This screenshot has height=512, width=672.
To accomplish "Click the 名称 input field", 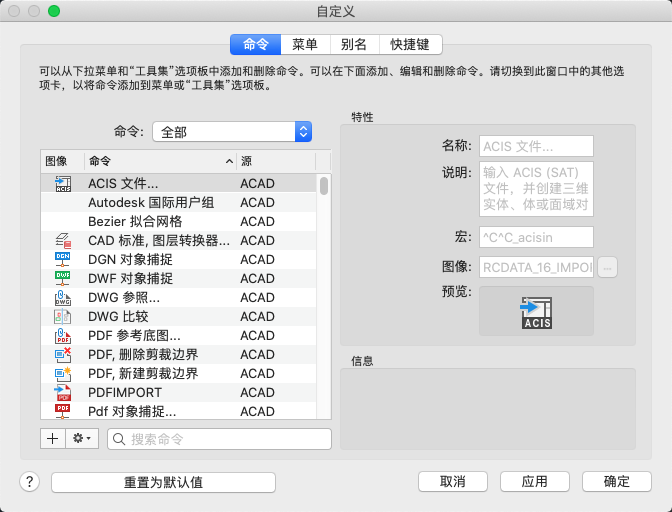I will tap(536, 146).
